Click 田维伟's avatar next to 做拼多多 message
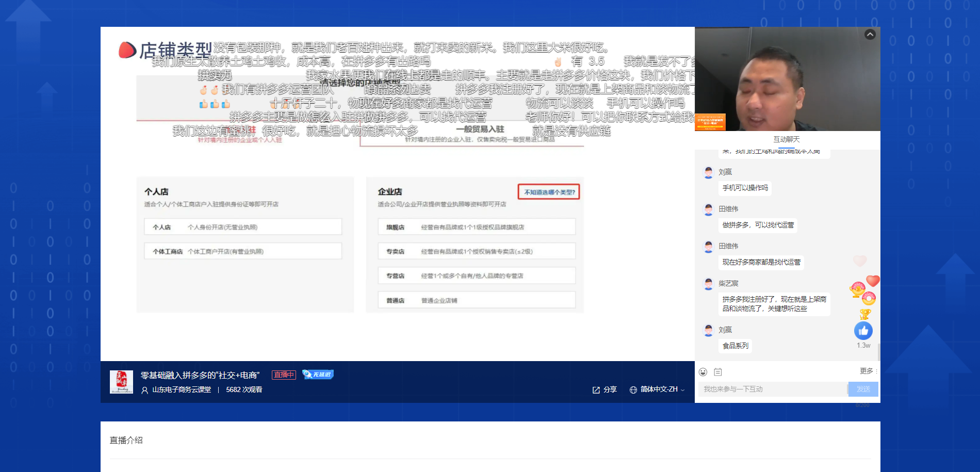The image size is (980, 472). pos(709,209)
